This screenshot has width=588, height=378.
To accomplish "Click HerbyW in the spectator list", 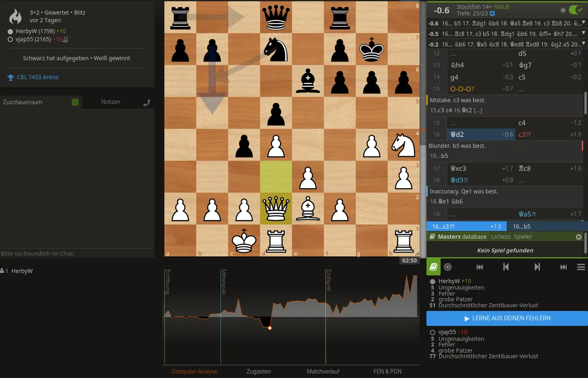I will 22,271.
